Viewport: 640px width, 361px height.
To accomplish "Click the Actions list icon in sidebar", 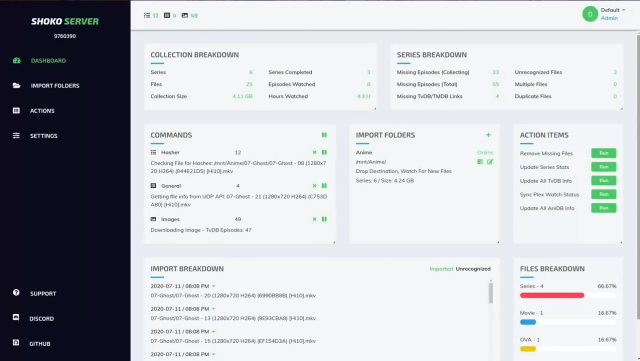I will click(x=16, y=110).
